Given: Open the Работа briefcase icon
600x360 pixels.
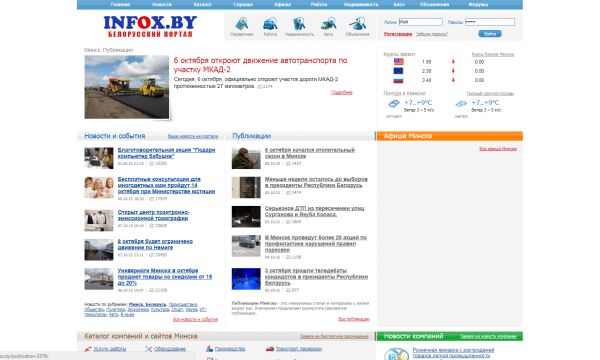Looking at the screenshot, I should [x=270, y=24].
